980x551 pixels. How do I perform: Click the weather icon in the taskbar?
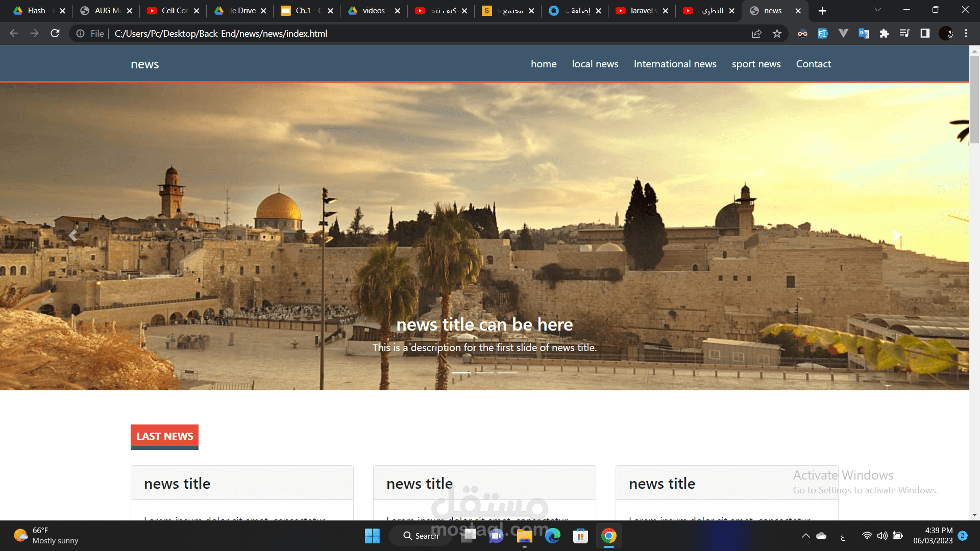tap(21, 535)
